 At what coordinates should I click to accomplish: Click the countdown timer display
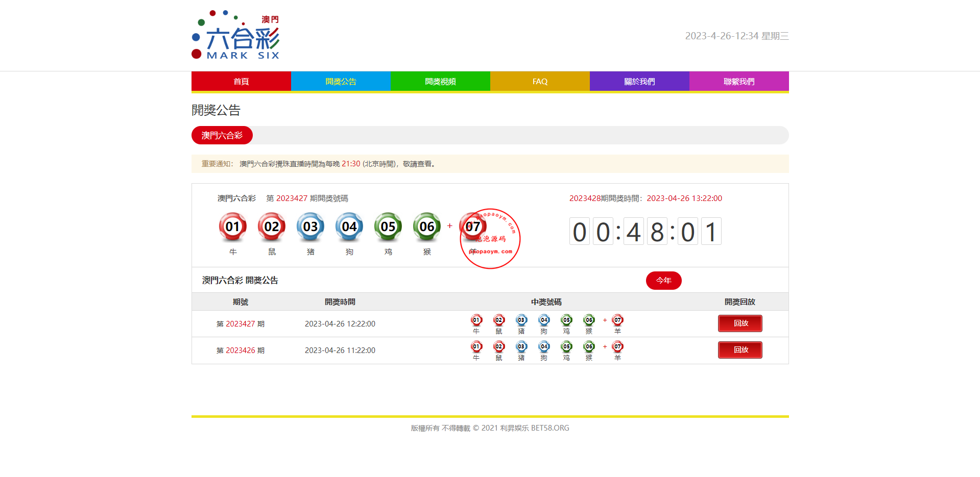tap(646, 232)
